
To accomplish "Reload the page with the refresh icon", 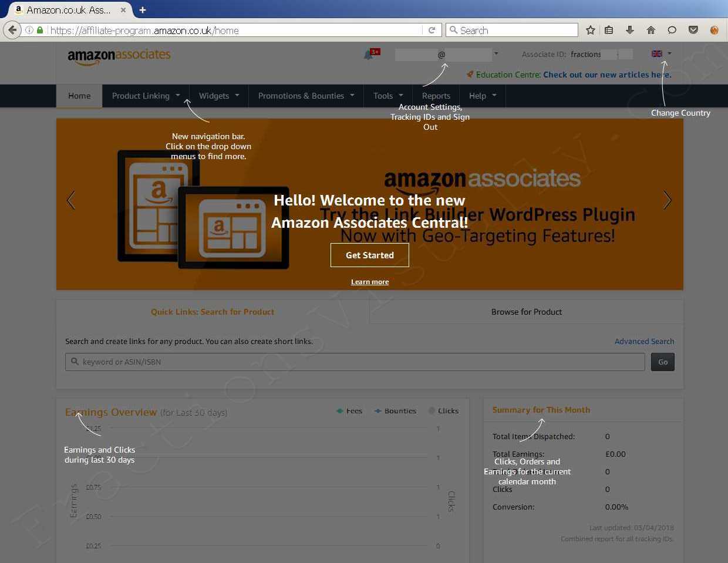I will click(432, 30).
